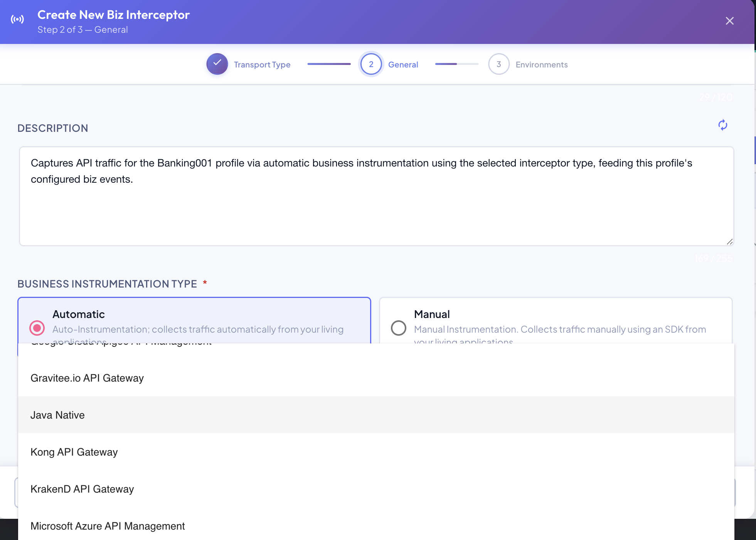The width and height of the screenshot is (756, 540).
Task: Click the 'Step 2 of 3 — General' subtitle
Action: pyautogui.click(x=83, y=30)
